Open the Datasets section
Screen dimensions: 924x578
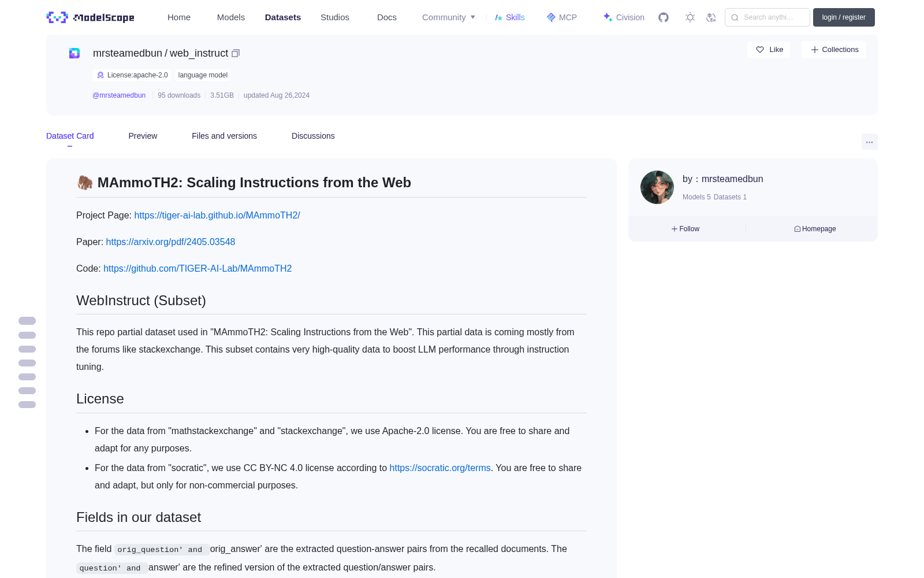pos(283,17)
